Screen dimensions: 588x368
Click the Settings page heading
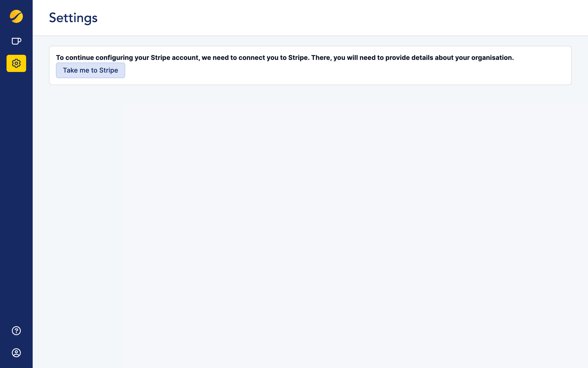pos(73,18)
